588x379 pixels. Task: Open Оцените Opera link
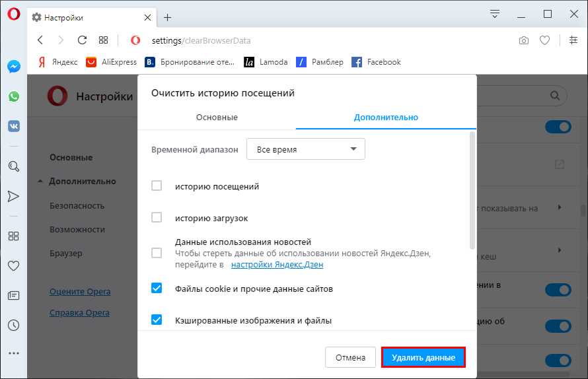tap(80, 292)
